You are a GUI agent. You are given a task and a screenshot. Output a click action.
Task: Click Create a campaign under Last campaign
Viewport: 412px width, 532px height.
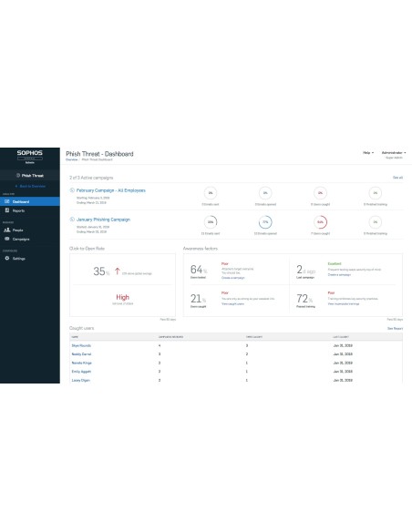[339, 274]
